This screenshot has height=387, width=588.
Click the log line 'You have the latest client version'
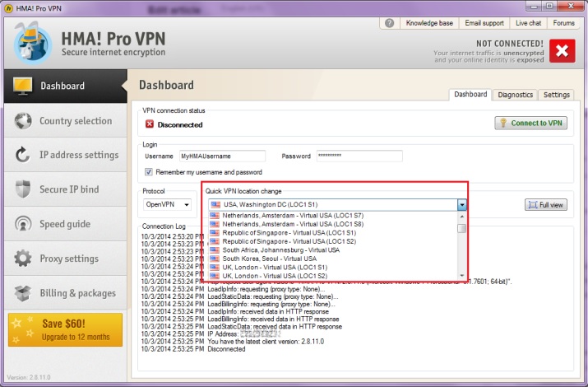coord(266,342)
